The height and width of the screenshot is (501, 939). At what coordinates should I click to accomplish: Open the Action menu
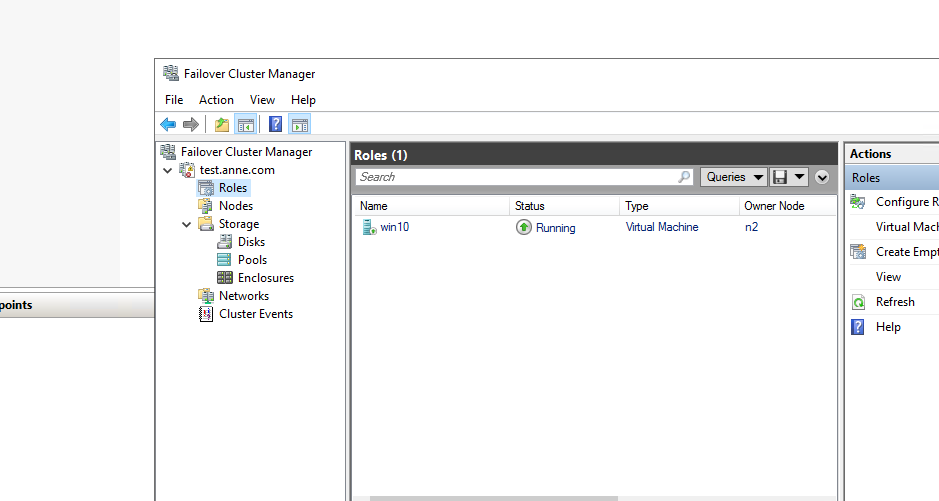(x=216, y=100)
